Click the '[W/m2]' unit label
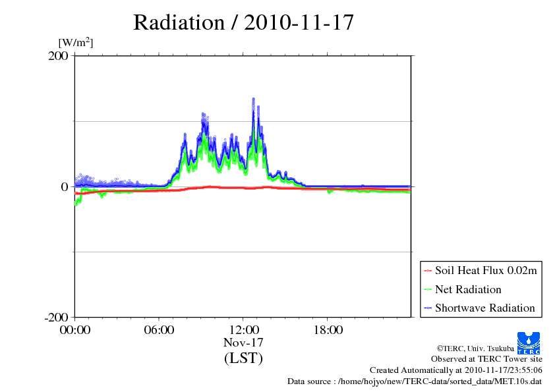Image resolution: width=555 pixels, height=392 pixels. click(76, 42)
